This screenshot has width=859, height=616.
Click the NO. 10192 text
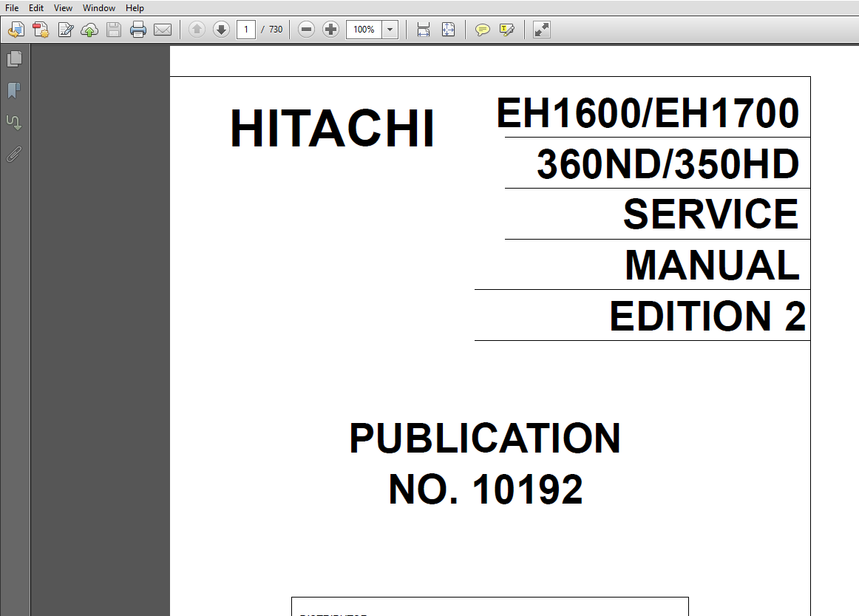486,490
